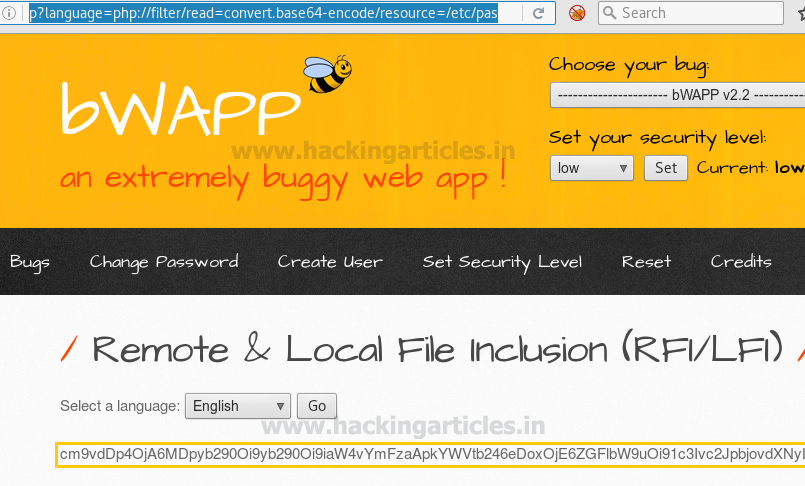Click the bee mascot logo
The height and width of the screenshot is (486, 805).
pyautogui.click(x=328, y=74)
